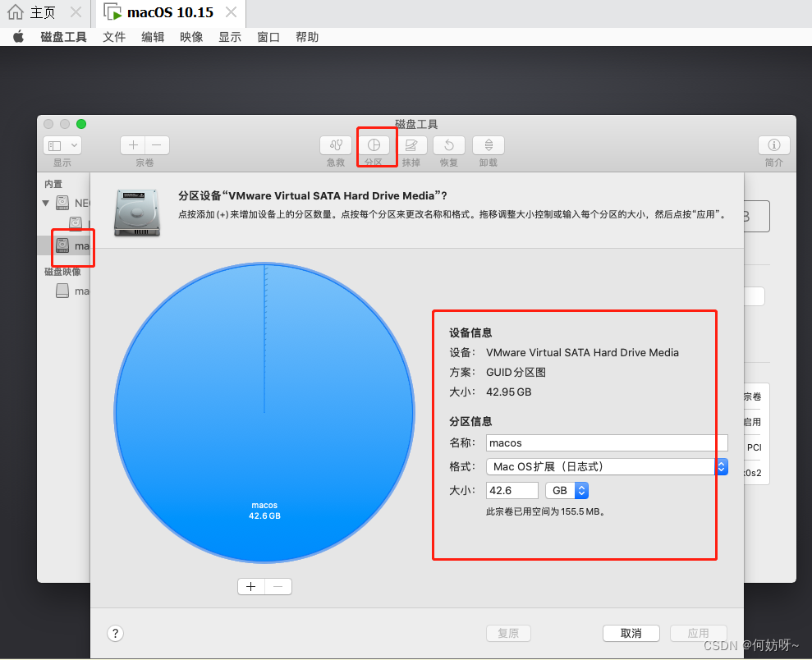The height and width of the screenshot is (660, 812).
Task: Select the highlighted ma disk in sidebar
Action: click(x=64, y=245)
